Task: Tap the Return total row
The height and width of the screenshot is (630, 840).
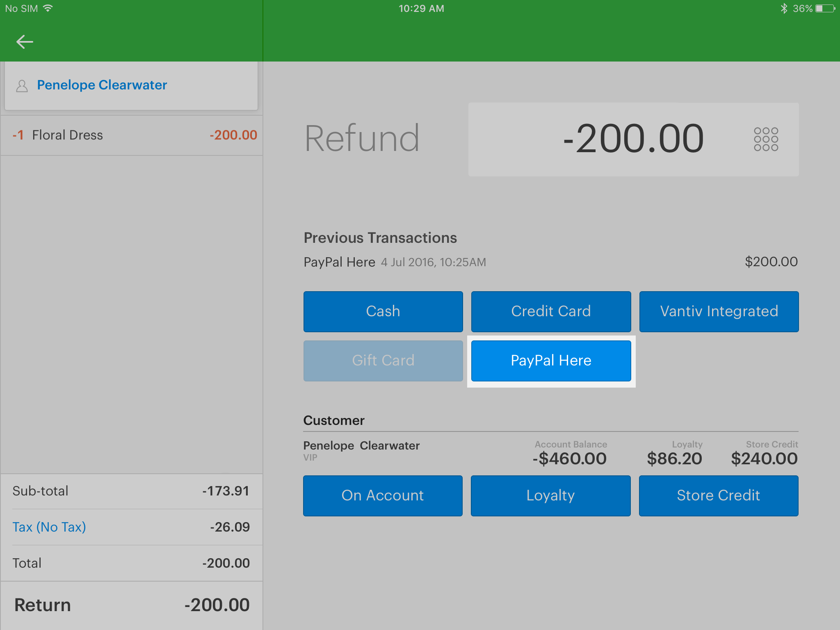Action: (131, 605)
